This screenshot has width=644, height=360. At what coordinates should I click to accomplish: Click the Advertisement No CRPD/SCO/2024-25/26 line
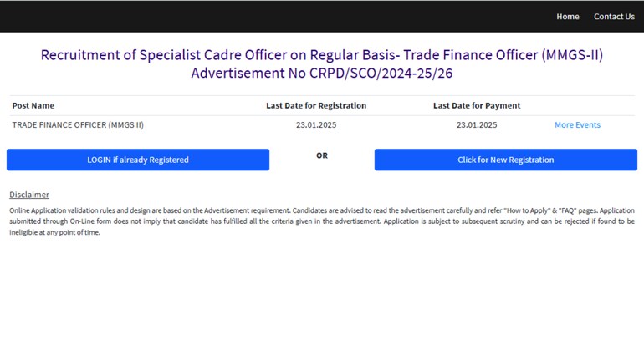tap(322, 73)
